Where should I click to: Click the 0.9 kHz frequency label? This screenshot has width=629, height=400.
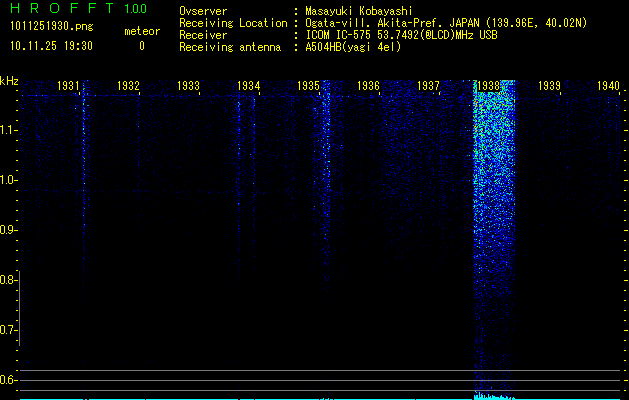(8, 230)
